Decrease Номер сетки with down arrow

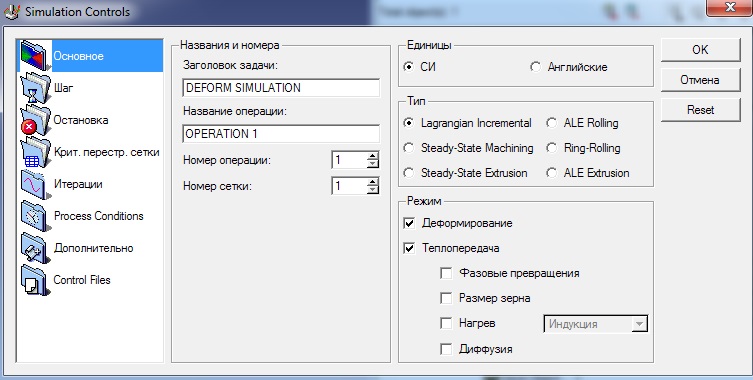(373, 190)
